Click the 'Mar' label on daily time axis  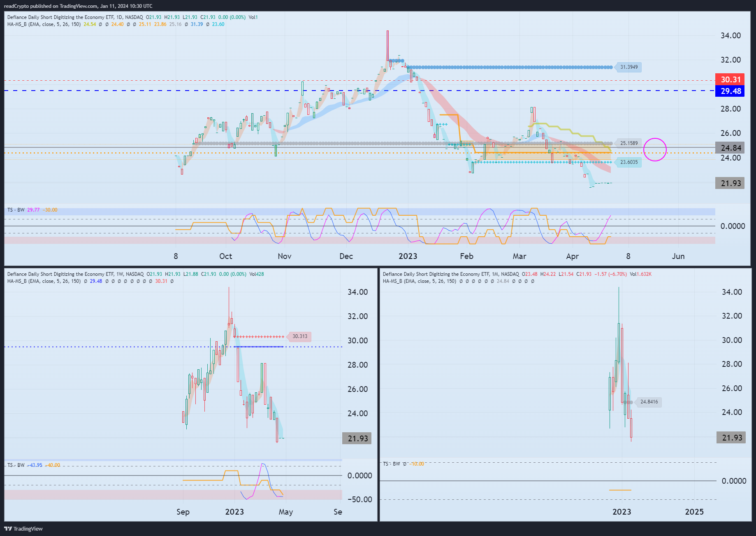point(519,256)
